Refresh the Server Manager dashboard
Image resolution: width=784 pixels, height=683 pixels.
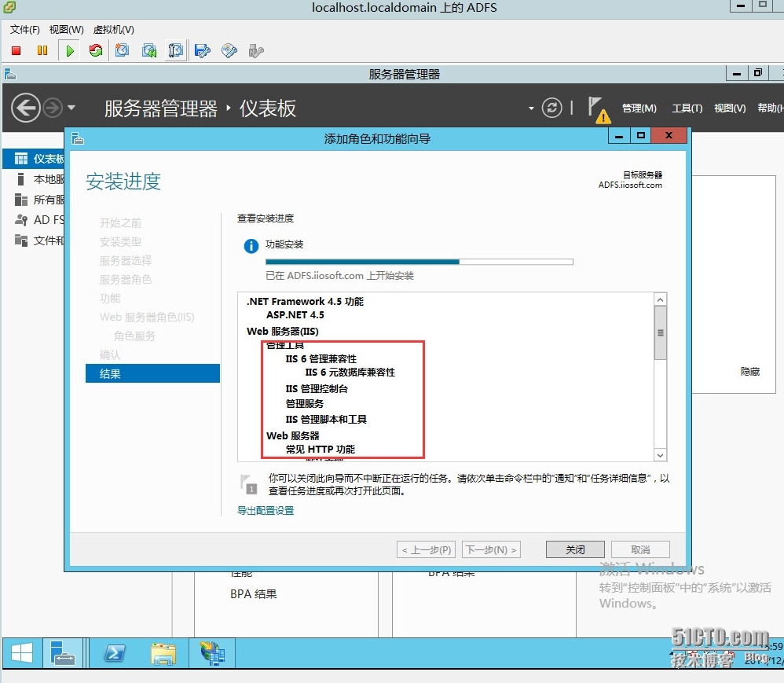(x=551, y=108)
